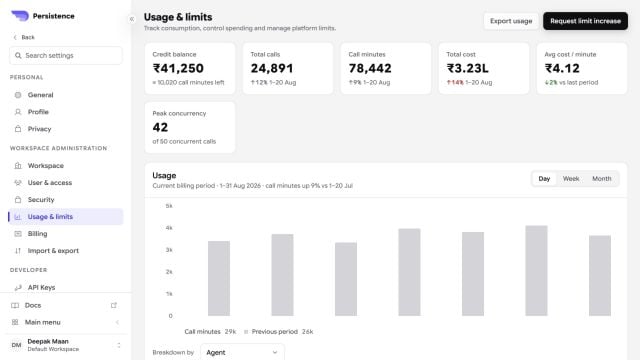Image resolution: width=640 pixels, height=360 pixels.
Task: Click Peak concurrency 42 value
Action: 160,127
